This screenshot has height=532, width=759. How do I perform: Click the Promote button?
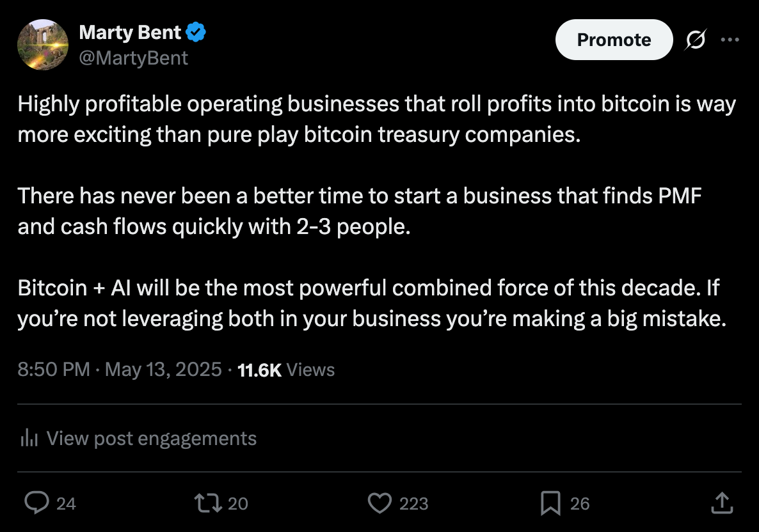(x=614, y=40)
